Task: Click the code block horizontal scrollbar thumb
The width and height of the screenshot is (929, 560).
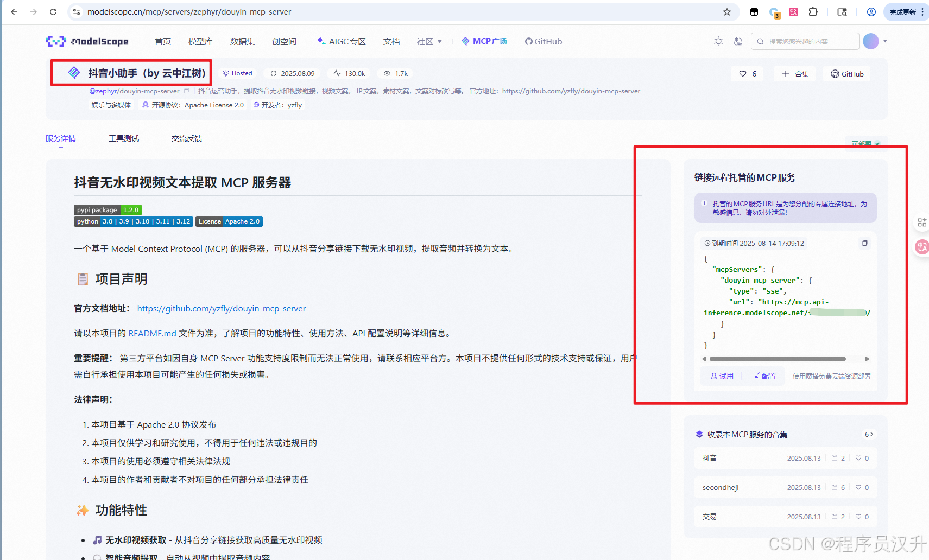Action: coord(778,359)
